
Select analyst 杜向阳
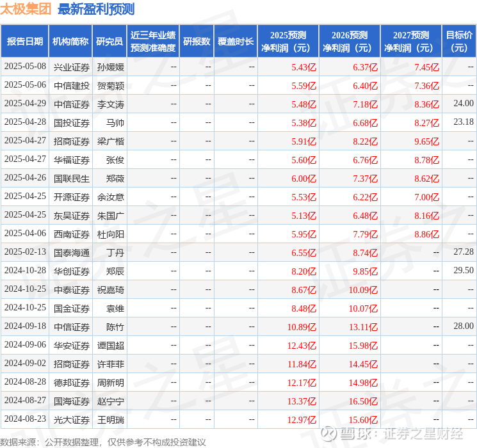[110, 234]
